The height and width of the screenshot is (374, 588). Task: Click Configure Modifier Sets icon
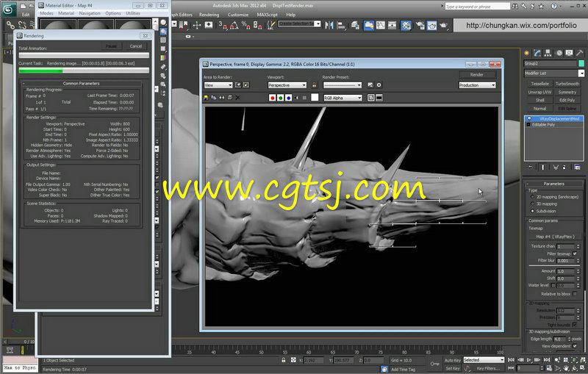pos(577,167)
